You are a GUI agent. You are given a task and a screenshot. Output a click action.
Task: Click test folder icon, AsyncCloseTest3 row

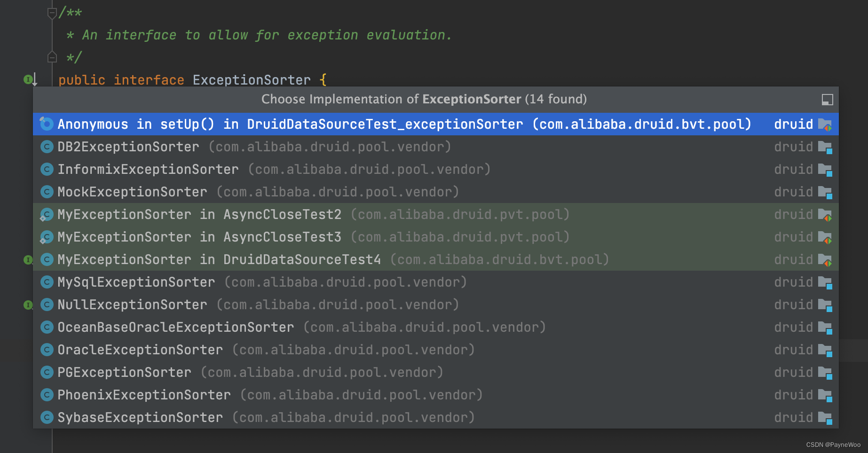[x=825, y=238]
